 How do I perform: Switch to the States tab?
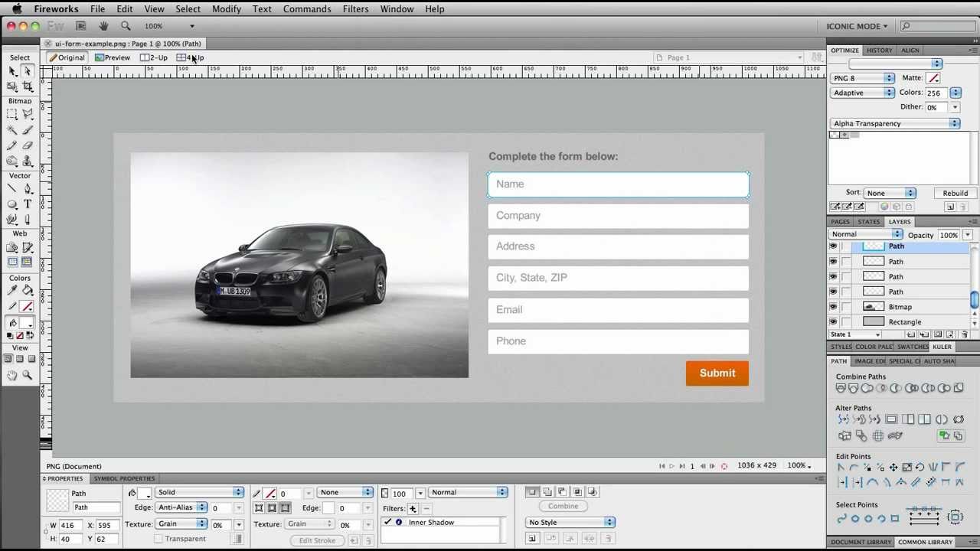point(868,221)
